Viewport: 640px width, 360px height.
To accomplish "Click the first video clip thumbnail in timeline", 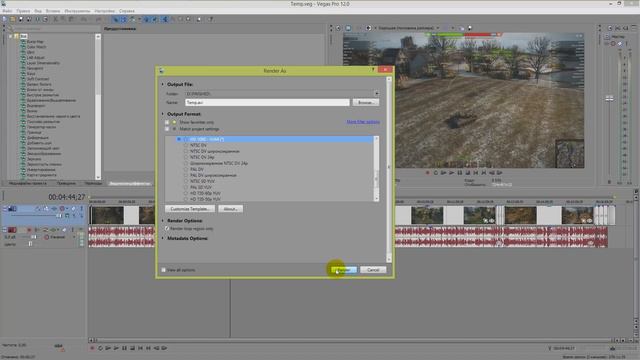I will click(107, 215).
